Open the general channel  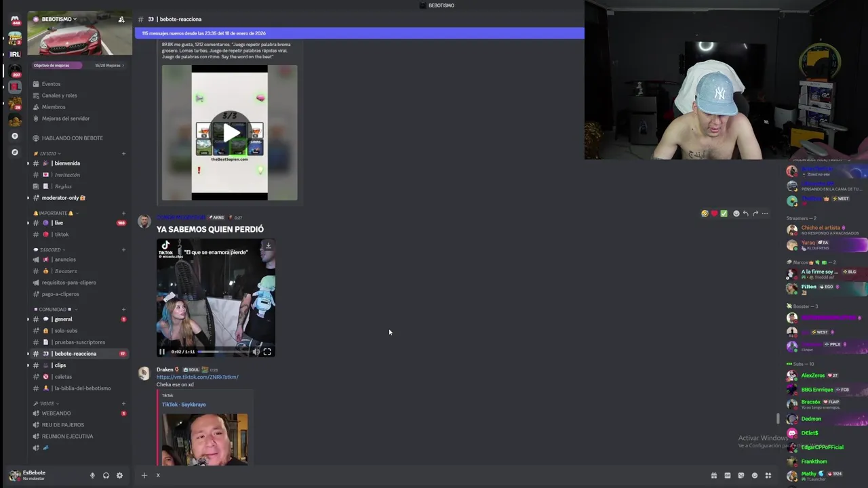tap(79, 319)
